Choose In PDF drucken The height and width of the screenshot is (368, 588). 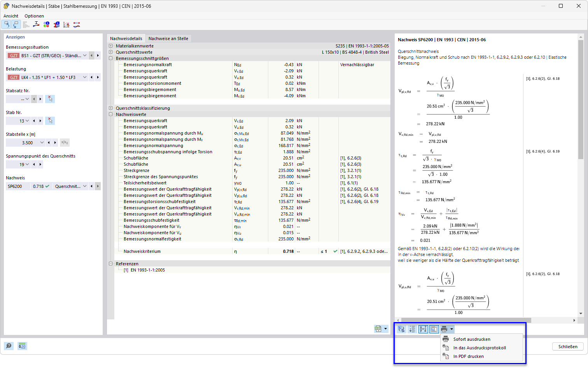pos(481,356)
